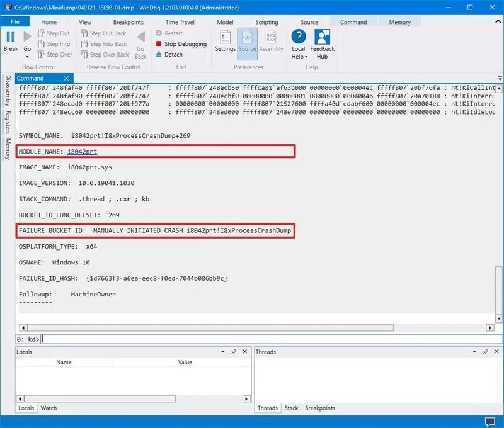Select the Locals bottom tab
The height and width of the screenshot is (428, 504).
[26, 408]
